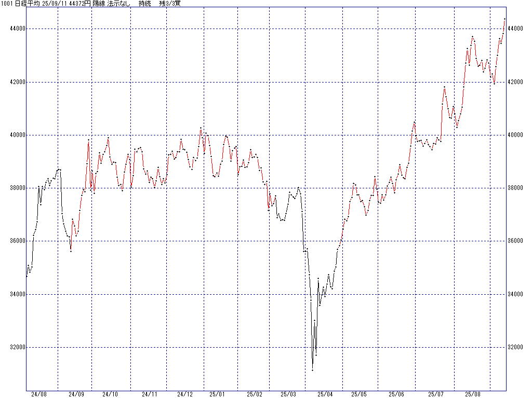Click the latest data point at chart's top right
This screenshot has height=398, width=532.
tap(504, 19)
